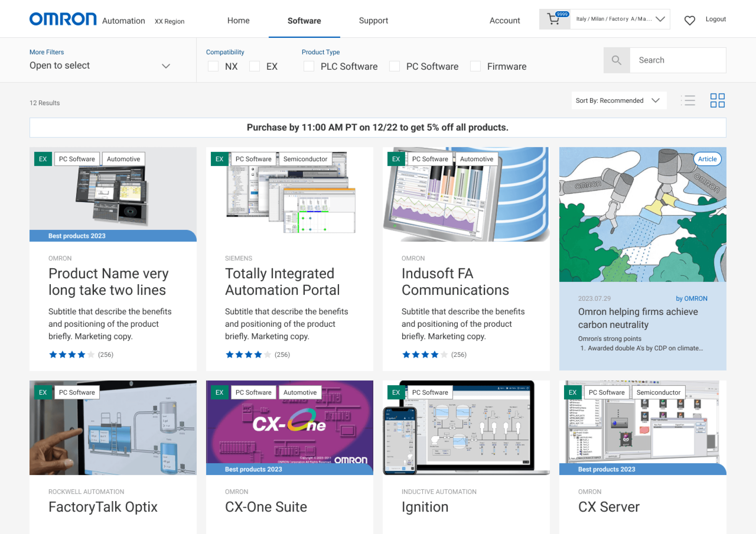Tick the Firmware product type checkbox

(x=475, y=66)
